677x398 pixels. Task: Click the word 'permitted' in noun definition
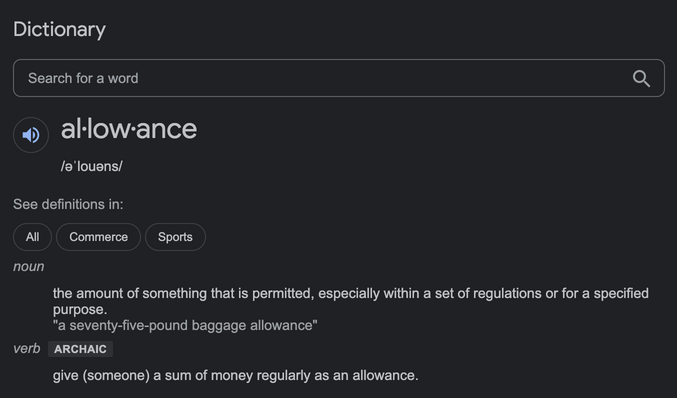click(x=281, y=294)
